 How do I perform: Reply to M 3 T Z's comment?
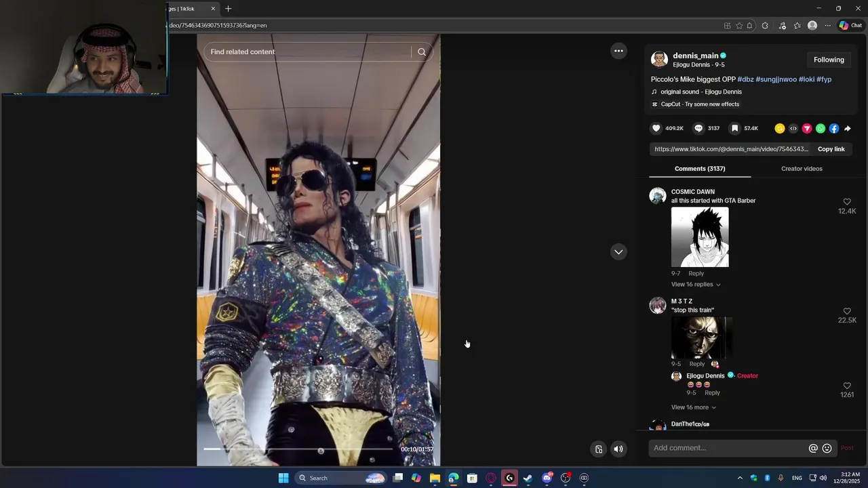click(x=697, y=364)
